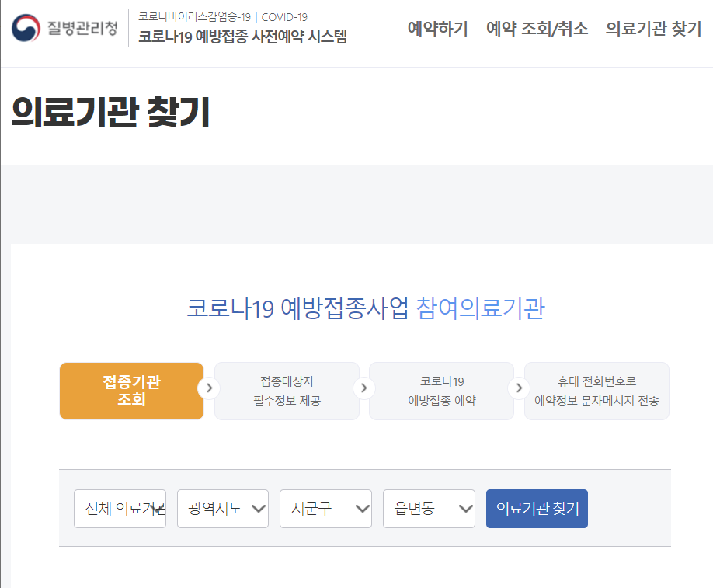
Task: Select the 접종대상자 필수정보 제공 step
Action: pos(287,391)
